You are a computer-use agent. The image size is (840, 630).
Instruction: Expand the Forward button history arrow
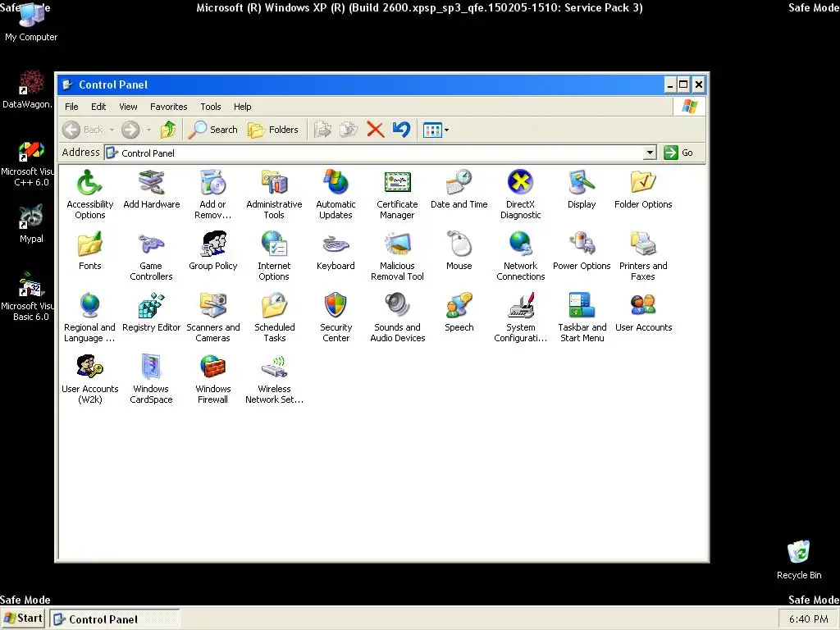[x=148, y=130]
